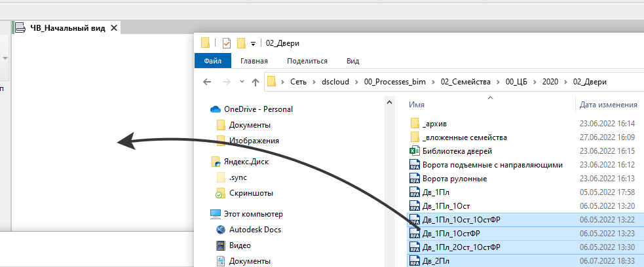The height and width of the screenshot is (267, 644).
Task: Click the sheet icon on ЧВ_Начальный вид tab
Action: [20, 28]
